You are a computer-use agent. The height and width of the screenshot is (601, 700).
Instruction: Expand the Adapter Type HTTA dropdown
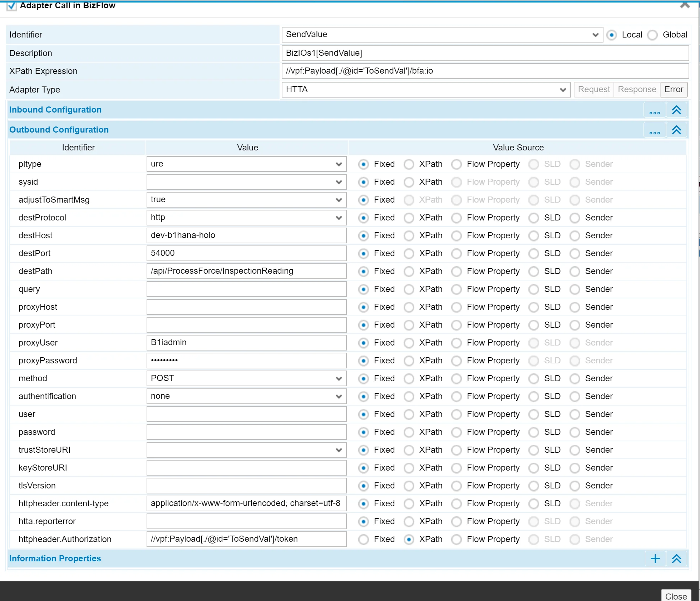pos(425,90)
